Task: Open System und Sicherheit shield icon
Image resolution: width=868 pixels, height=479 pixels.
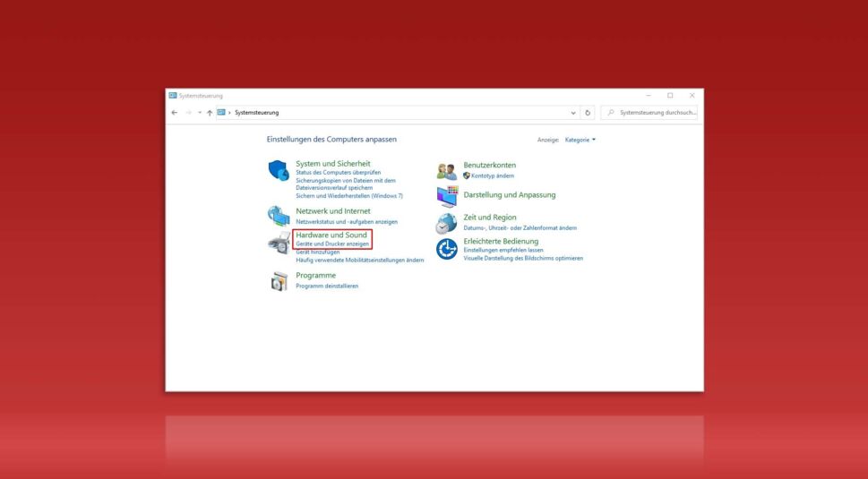Action: [279, 170]
